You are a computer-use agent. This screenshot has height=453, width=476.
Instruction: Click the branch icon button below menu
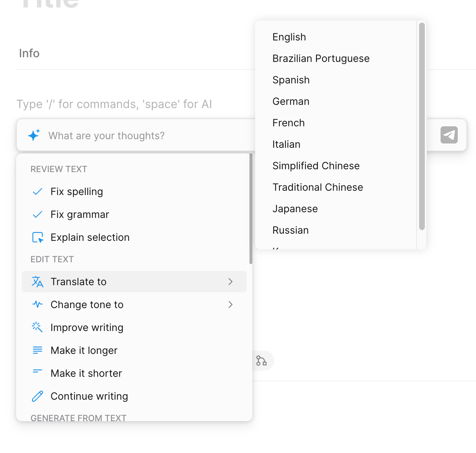click(261, 361)
